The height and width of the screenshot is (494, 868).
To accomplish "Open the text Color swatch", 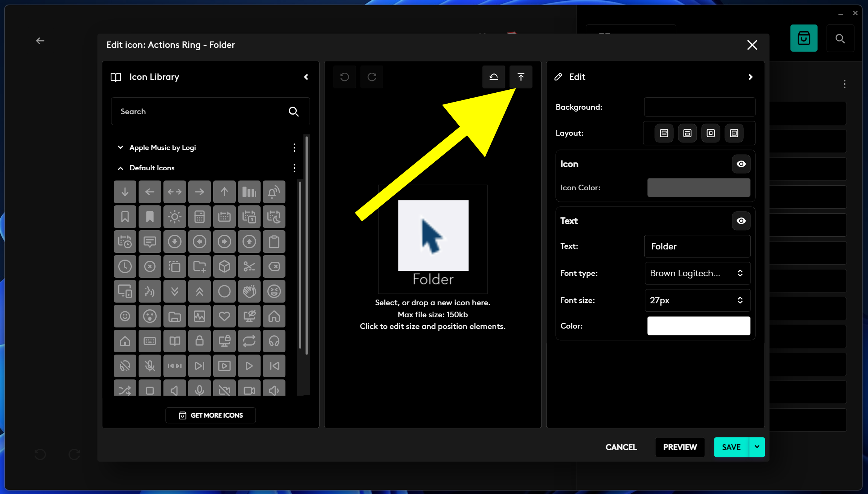I will pos(699,326).
